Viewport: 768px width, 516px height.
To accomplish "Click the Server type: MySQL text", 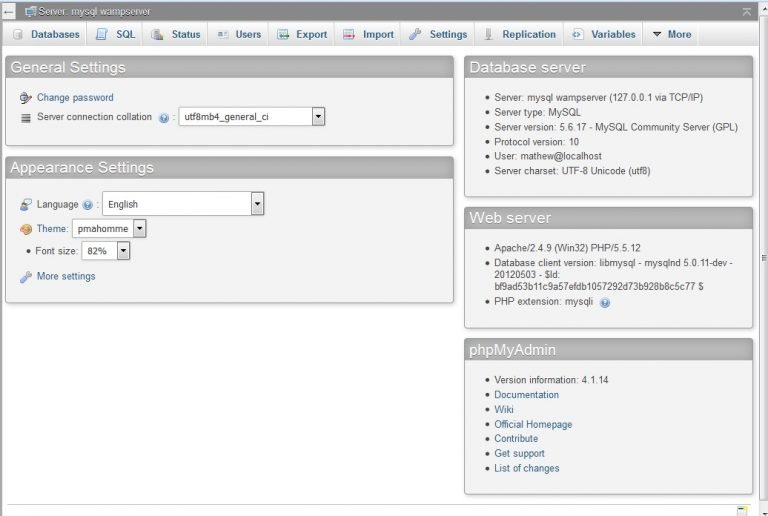I will click(x=537, y=112).
